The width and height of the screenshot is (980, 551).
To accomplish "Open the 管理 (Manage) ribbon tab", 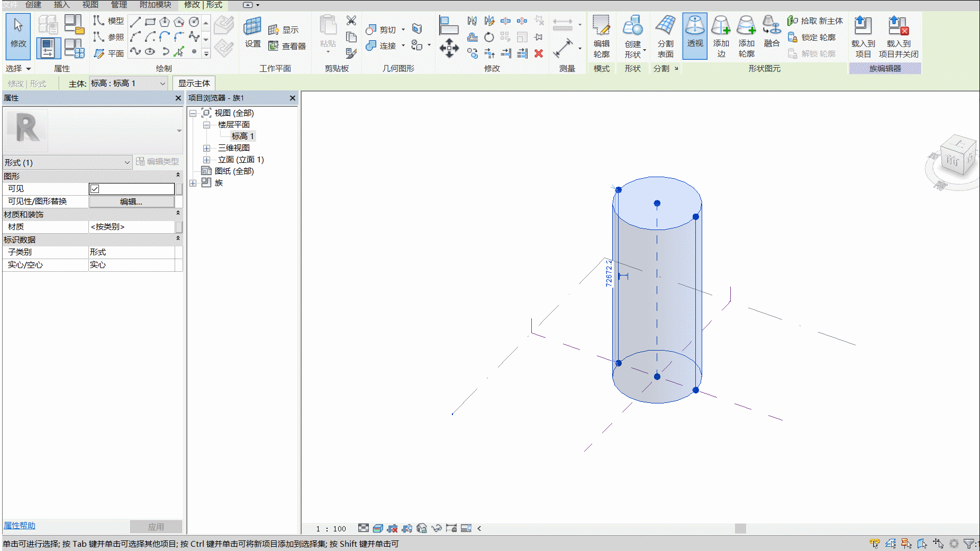I will click(119, 5).
